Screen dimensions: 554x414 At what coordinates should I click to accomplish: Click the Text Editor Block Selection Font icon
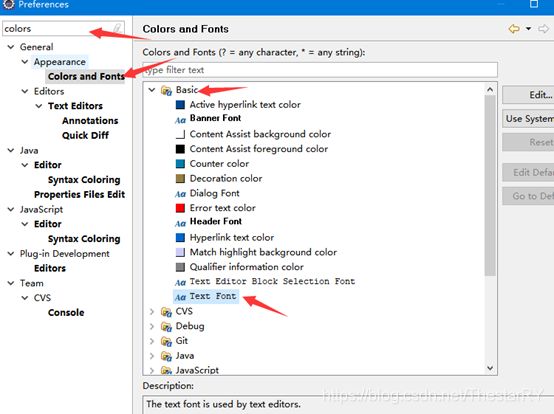180,282
